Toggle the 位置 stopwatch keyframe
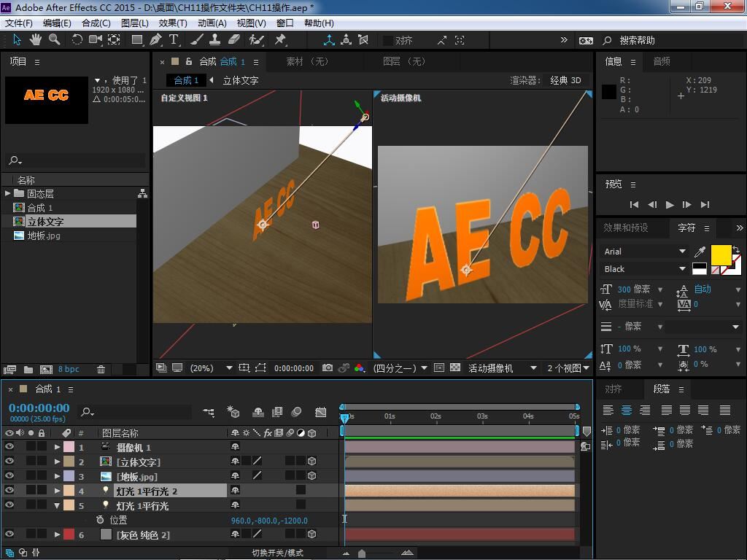 coord(99,519)
